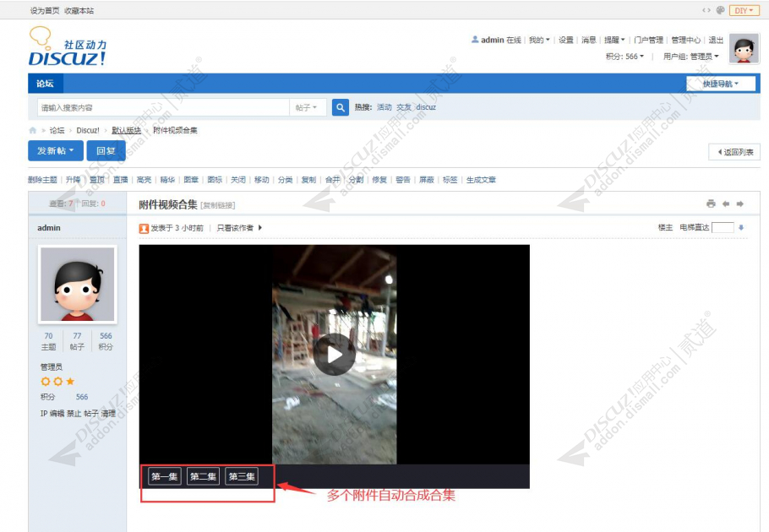Click 复制链接 next to thread title
The width and height of the screenshot is (769, 532).
click(x=218, y=206)
